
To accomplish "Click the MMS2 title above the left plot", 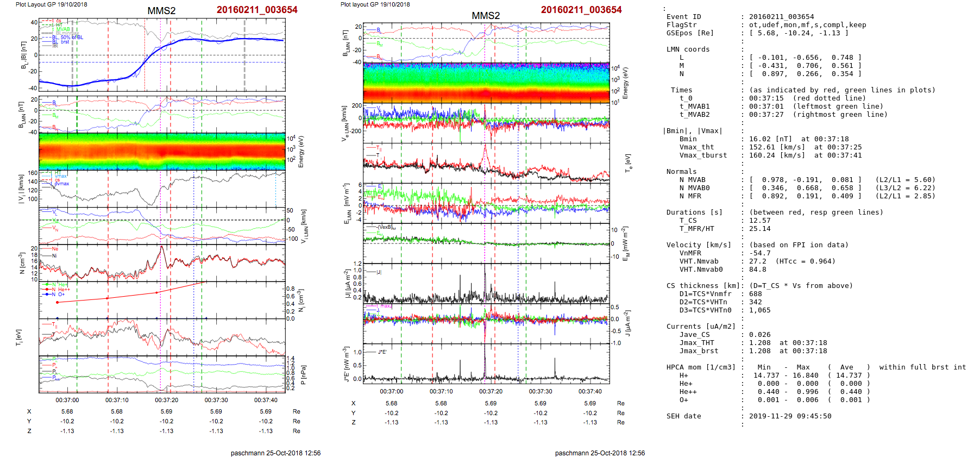I will pyautogui.click(x=161, y=11).
